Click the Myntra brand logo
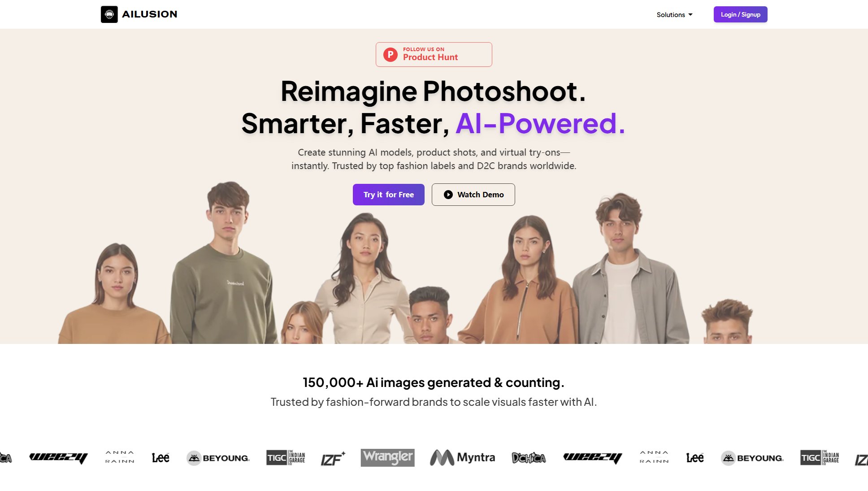This screenshot has height=491, width=868. [x=462, y=457]
